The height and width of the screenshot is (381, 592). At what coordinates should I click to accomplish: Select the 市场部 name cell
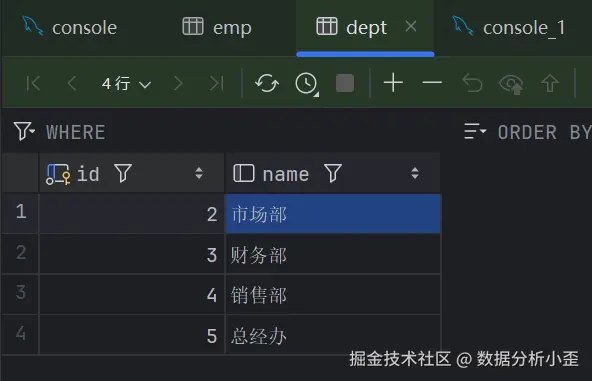[x=333, y=214]
